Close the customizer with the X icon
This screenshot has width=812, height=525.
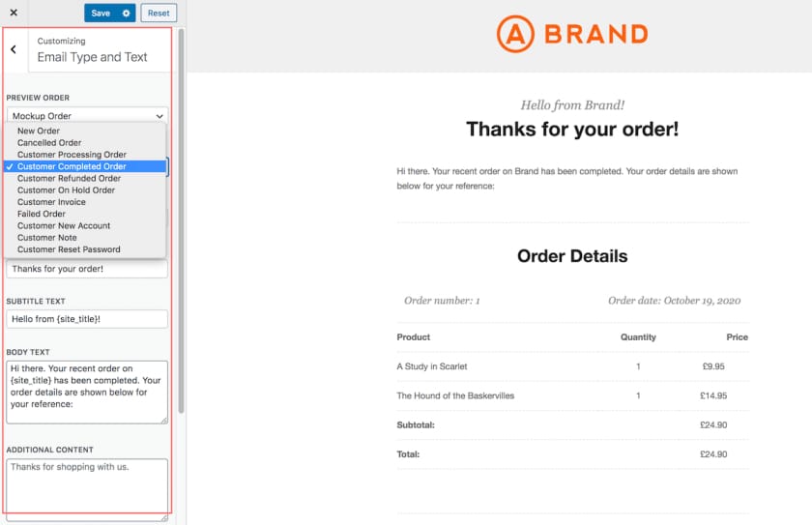[14, 13]
